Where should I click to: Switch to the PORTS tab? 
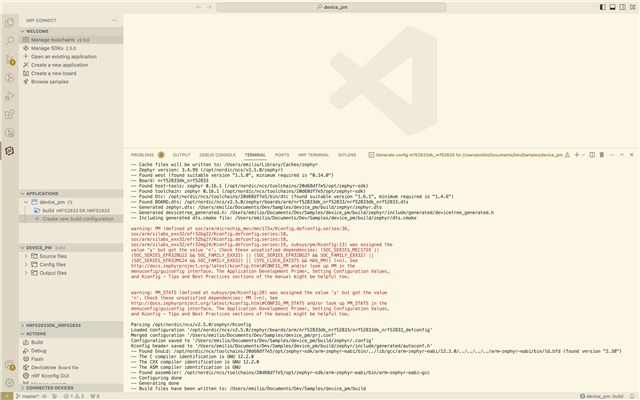click(282, 155)
